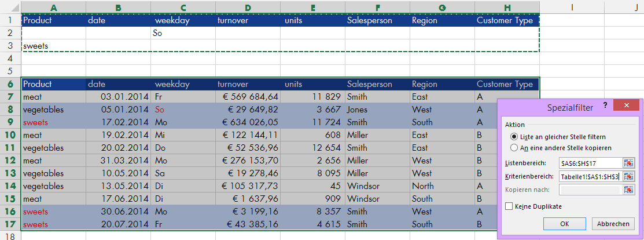644x240 pixels.
Task: Enable the Keine Duplikate checkbox
Action: (x=509, y=206)
